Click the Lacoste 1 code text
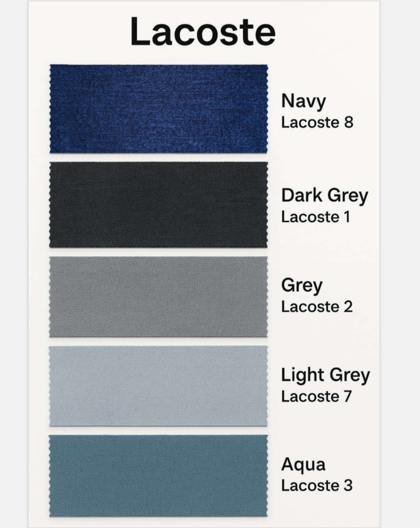 pyautogui.click(x=315, y=217)
